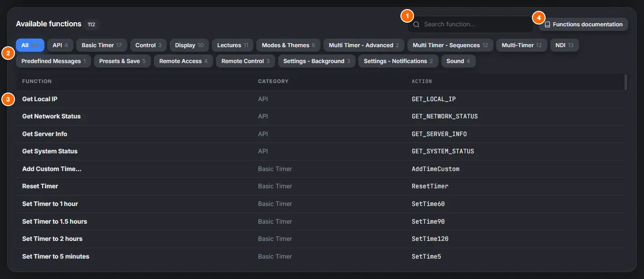Select the Get Network Status function
Screen dimensions: 644x279
coord(320,116)
